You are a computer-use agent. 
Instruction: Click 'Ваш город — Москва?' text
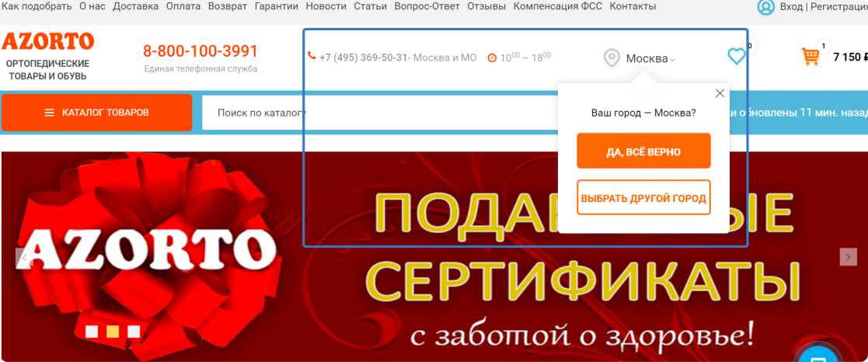[643, 113]
